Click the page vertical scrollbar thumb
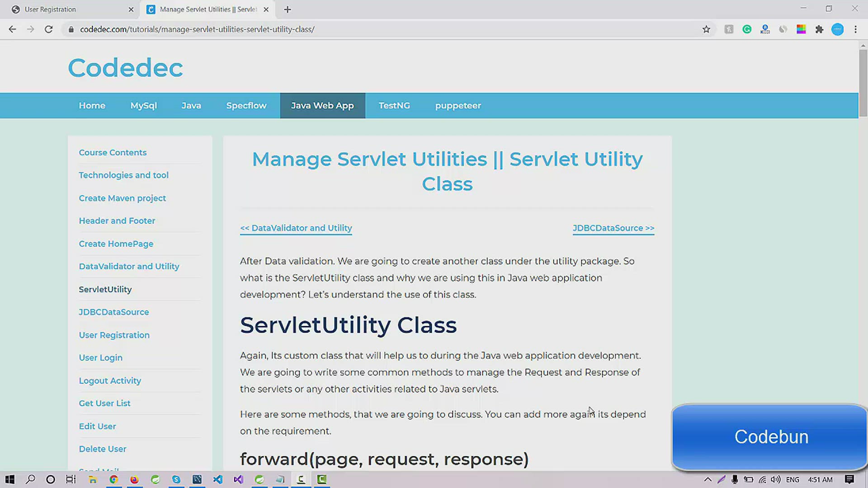 click(863, 84)
